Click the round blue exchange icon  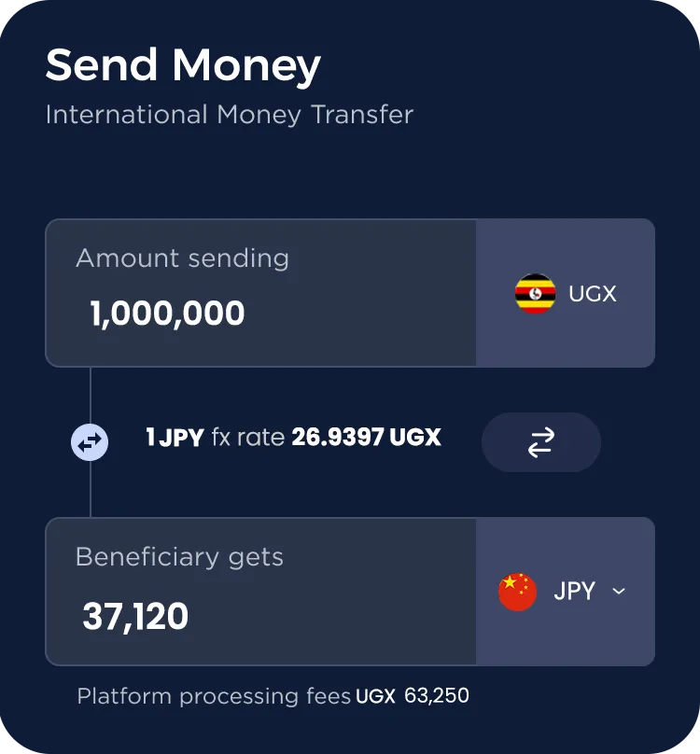point(90,442)
